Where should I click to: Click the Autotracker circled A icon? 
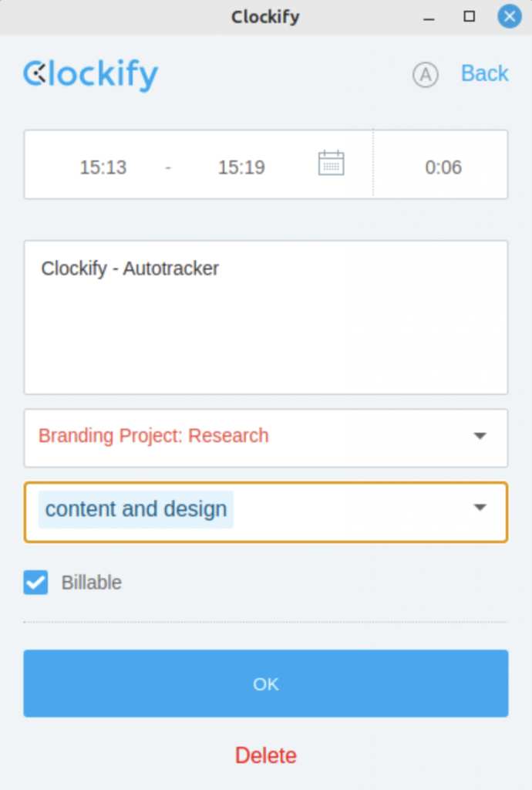click(x=426, y=75)
